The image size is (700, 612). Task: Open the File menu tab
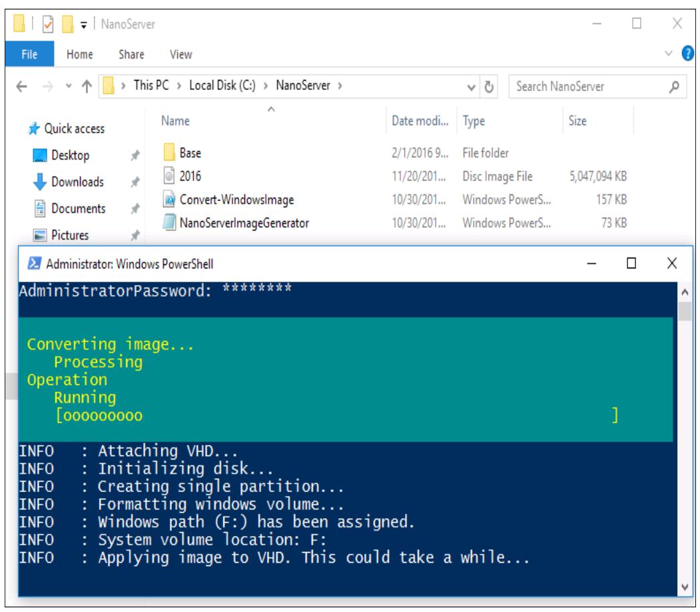29,54
